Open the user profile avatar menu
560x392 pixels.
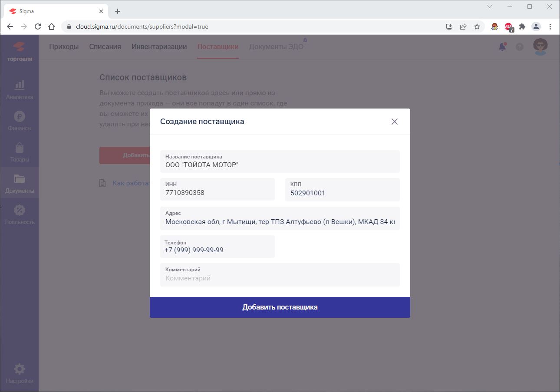coord(540,47)
